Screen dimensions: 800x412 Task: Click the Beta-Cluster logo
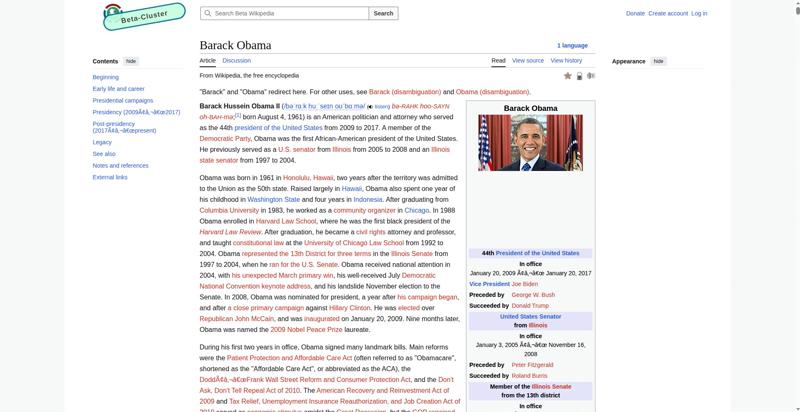(144, 16)
